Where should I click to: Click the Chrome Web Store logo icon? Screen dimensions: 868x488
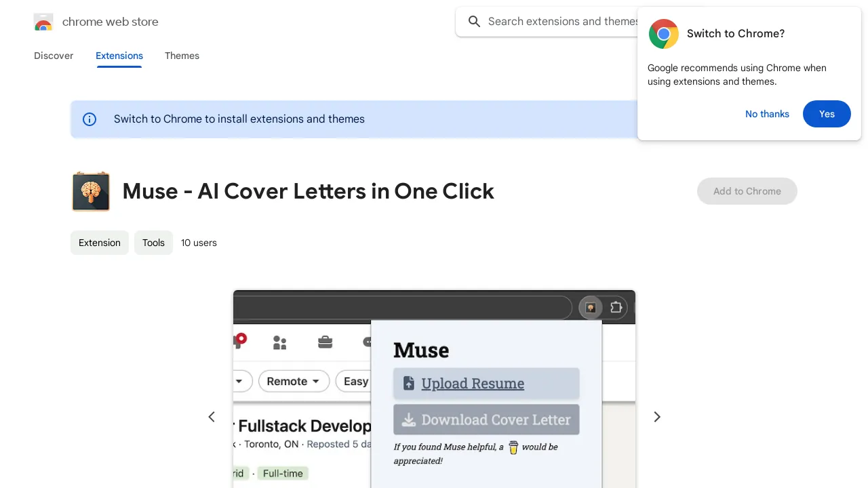tap(43, 22)
